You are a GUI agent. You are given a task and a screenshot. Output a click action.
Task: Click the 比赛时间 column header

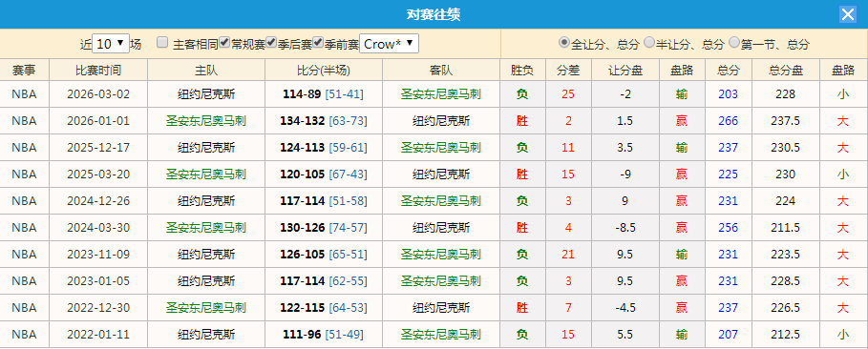pos(98,71)
